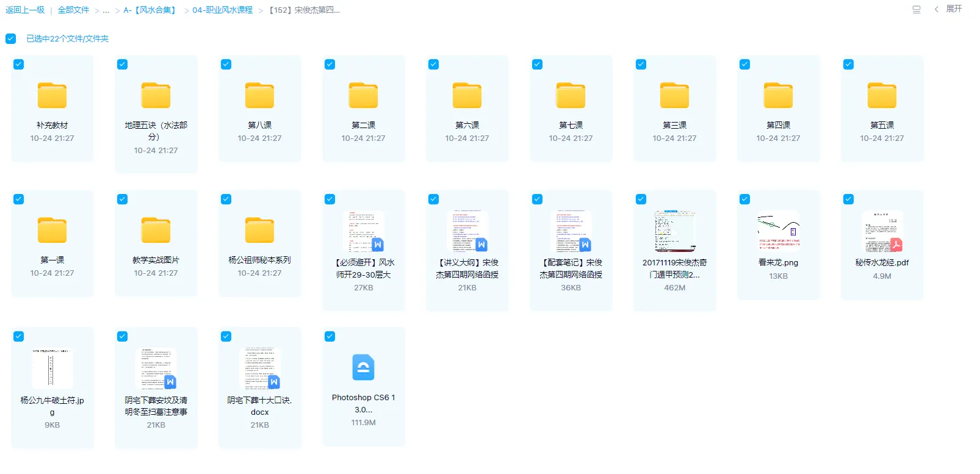Open the 【配套笔记】宋俊杰第四期网络函授 document

click(571, 231)
